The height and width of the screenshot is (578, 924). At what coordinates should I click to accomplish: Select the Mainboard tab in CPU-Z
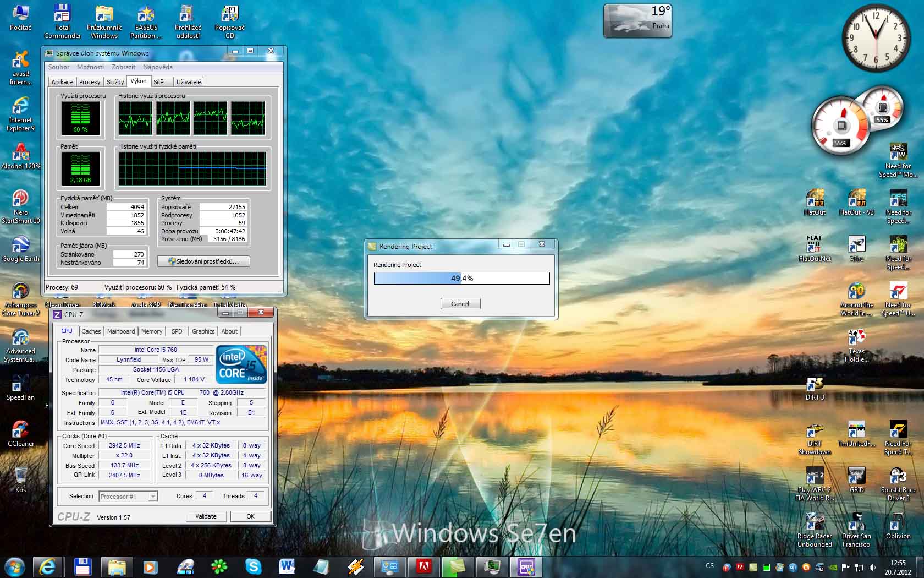[x=121, y=331]
